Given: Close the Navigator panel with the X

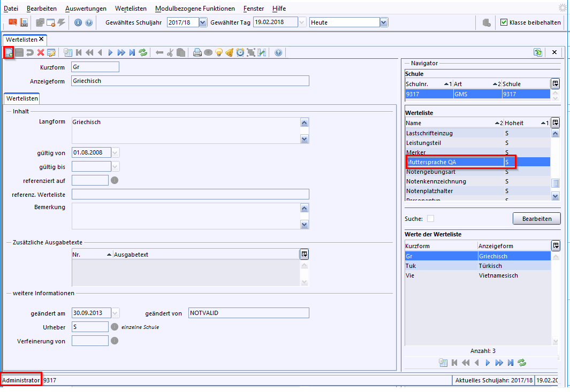Looking at the screenshot, I should pos(554,52).
